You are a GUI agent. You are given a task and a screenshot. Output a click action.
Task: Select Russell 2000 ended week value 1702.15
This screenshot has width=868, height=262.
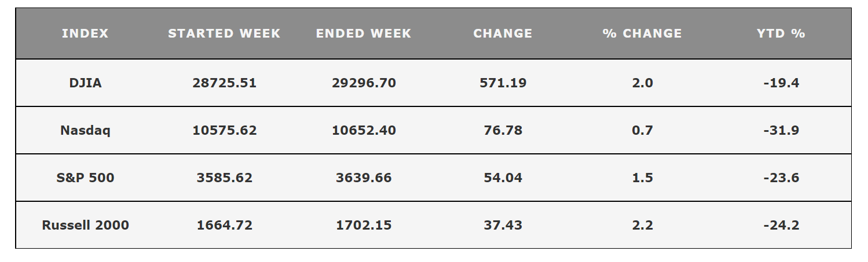pos(364,225)
